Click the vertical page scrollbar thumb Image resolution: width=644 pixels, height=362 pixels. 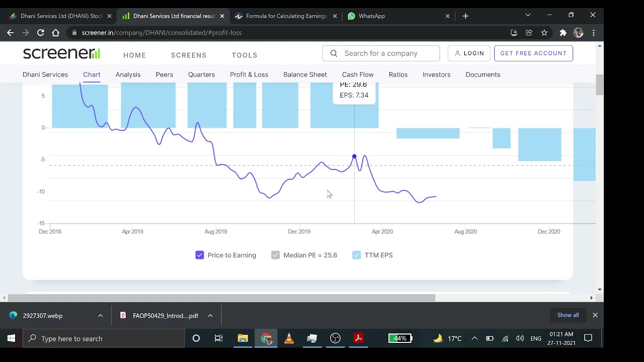[x=599, y=84]
